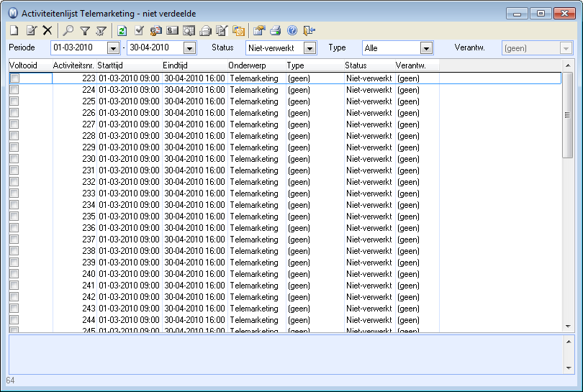
Task: Click the M application icon in title bar
Action: [13, 13]
